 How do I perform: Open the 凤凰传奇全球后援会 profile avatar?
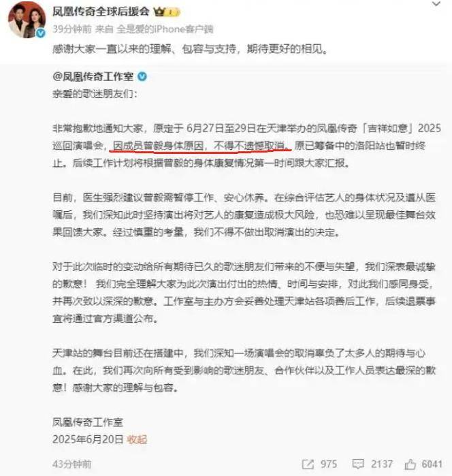tap(27, 20)
